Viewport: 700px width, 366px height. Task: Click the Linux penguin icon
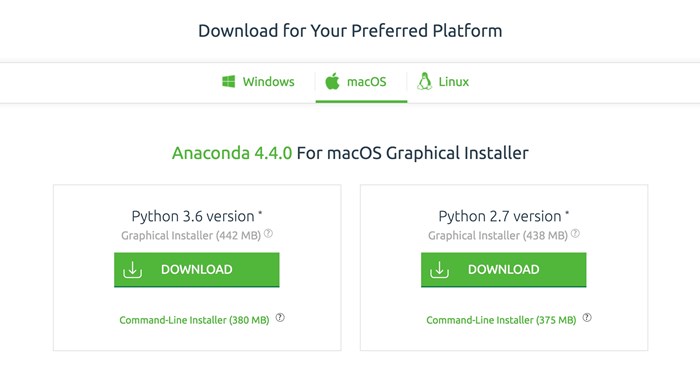pyautogui.click(x=425, y=81)
